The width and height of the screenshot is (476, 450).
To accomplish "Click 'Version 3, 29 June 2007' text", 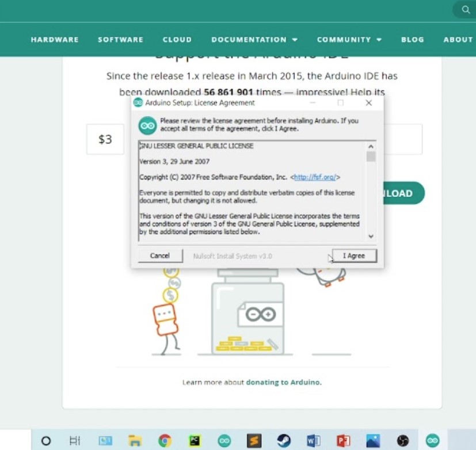I will [x=174, y=162].
